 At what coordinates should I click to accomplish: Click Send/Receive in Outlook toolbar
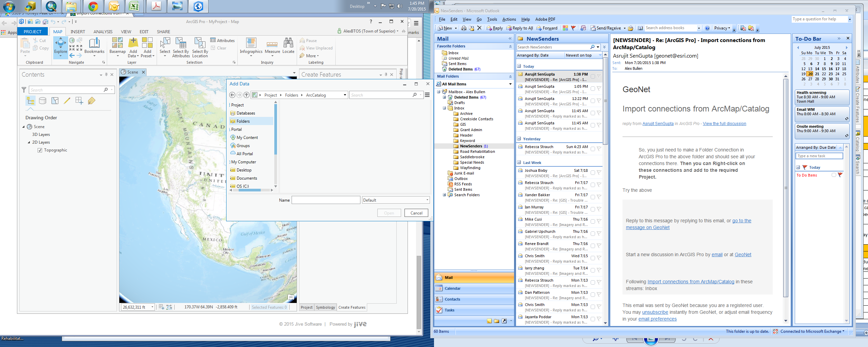(x=606, y=28)
